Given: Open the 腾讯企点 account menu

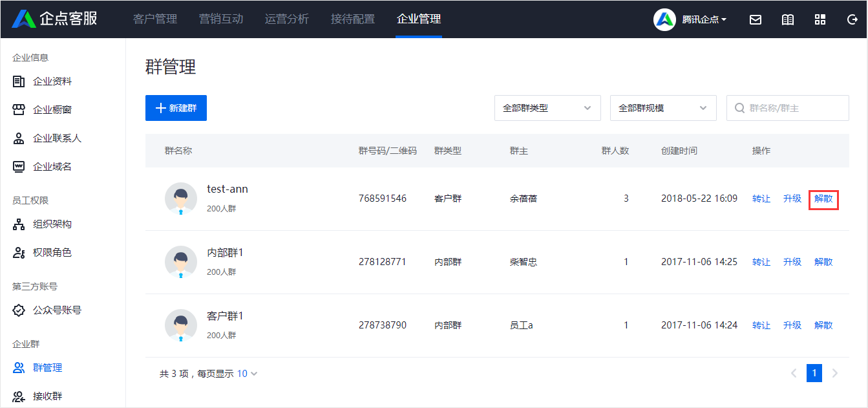Looking at the screenshot, I should point(690,19).
